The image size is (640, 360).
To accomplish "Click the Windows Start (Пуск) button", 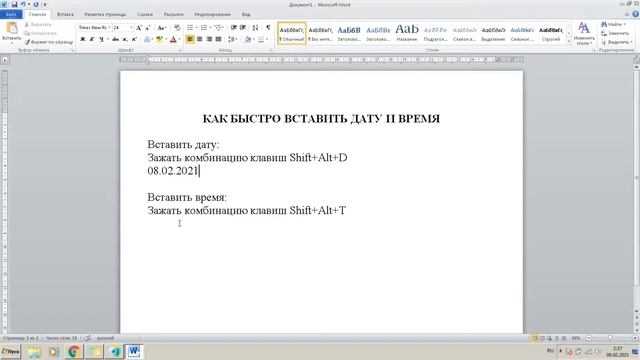I will pyautogui.click(x=11, y=351).
